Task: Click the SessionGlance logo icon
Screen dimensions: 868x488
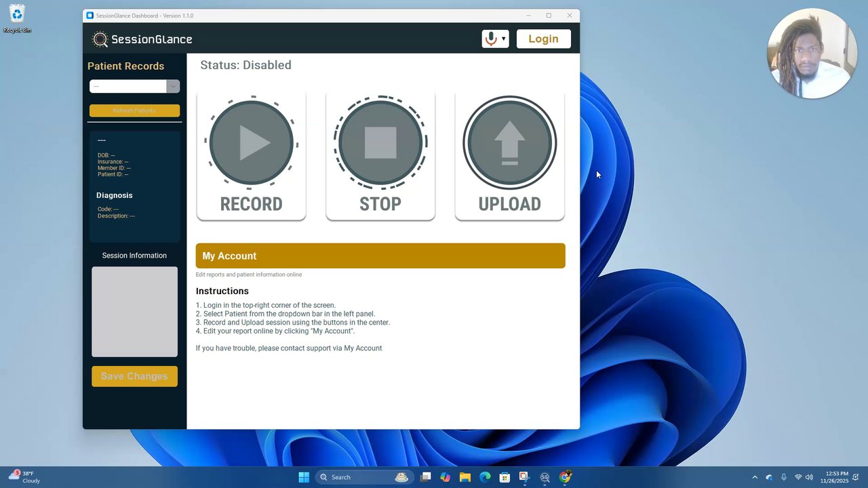Action: point(100,39)
